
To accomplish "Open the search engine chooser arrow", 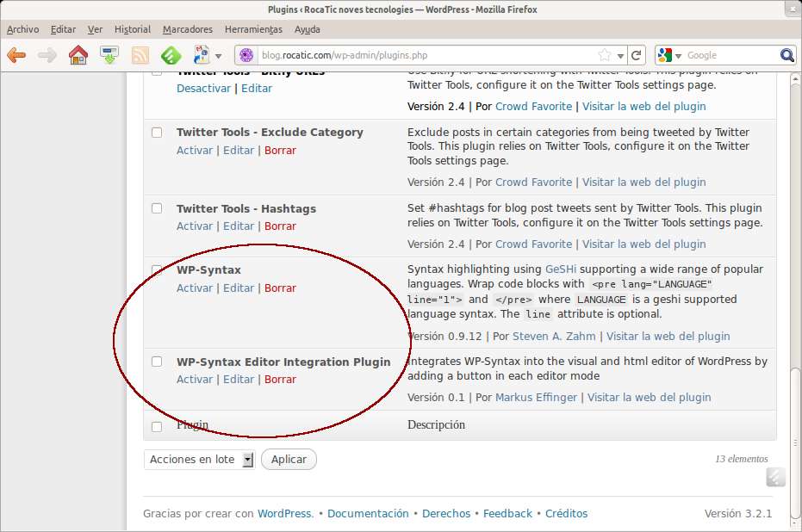I will 678,55.
